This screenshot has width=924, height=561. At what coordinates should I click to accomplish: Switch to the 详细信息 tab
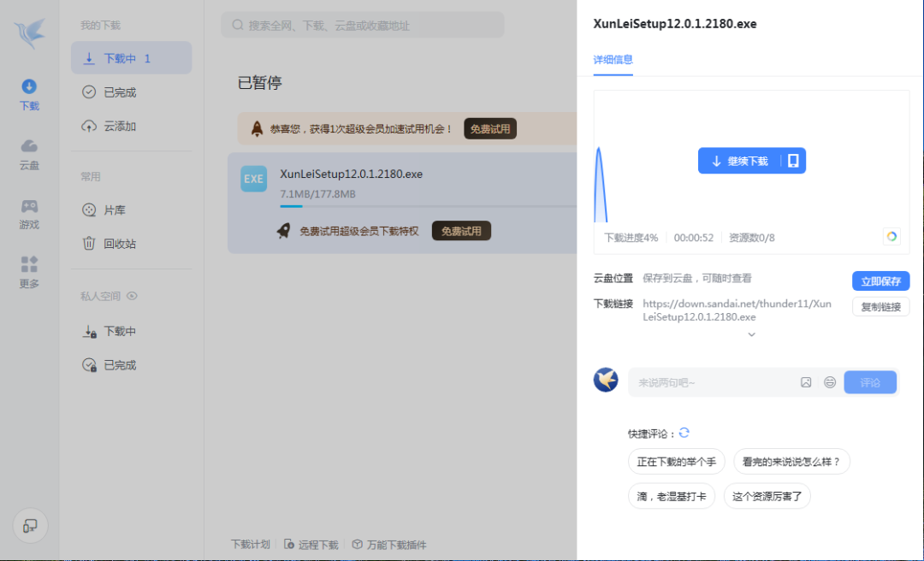[x=613, y=60]
